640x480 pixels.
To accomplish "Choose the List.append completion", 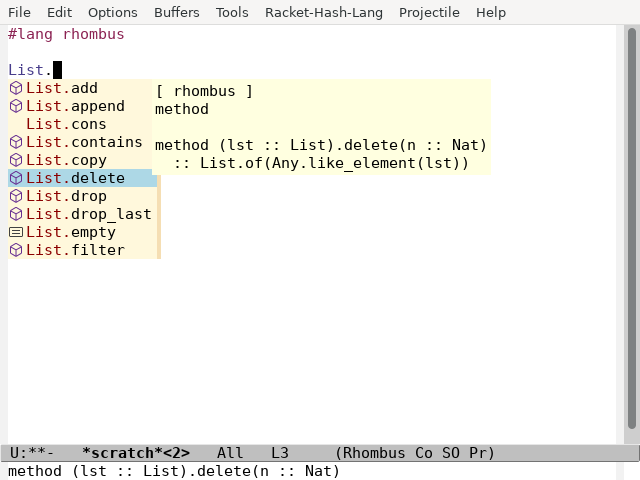I will pyautogui.click(x=82, y=106).
